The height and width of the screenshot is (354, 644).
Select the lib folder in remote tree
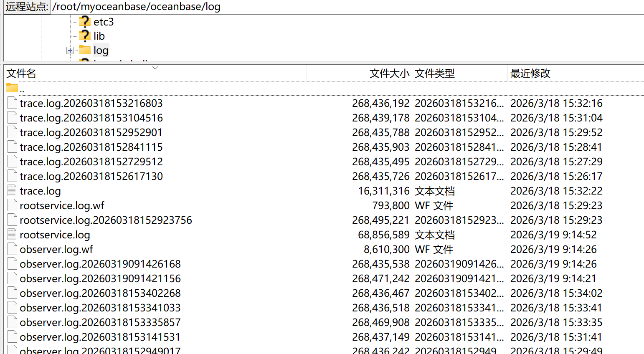tap(99, 36)
